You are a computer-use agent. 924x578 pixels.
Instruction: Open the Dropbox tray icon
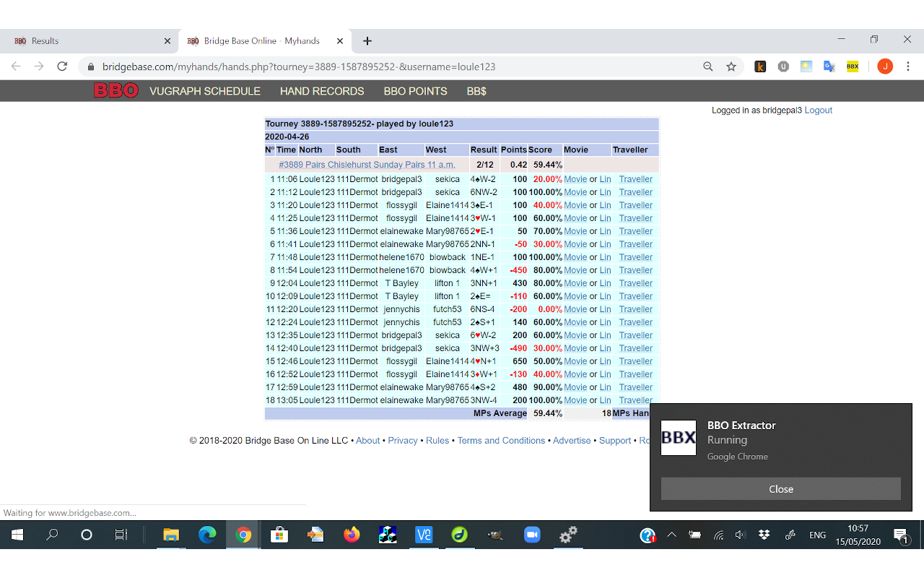point(764,535)
